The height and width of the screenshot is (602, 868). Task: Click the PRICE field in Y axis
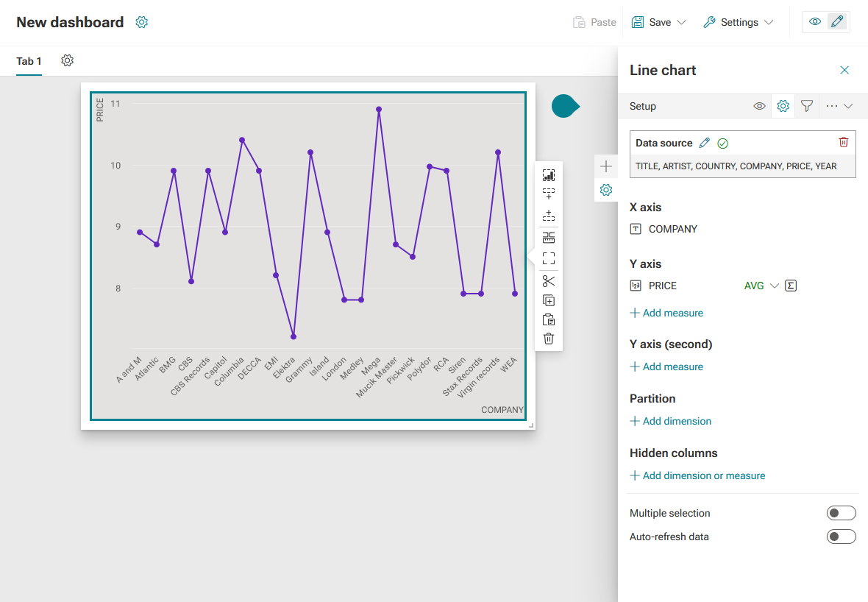(663, 286)
